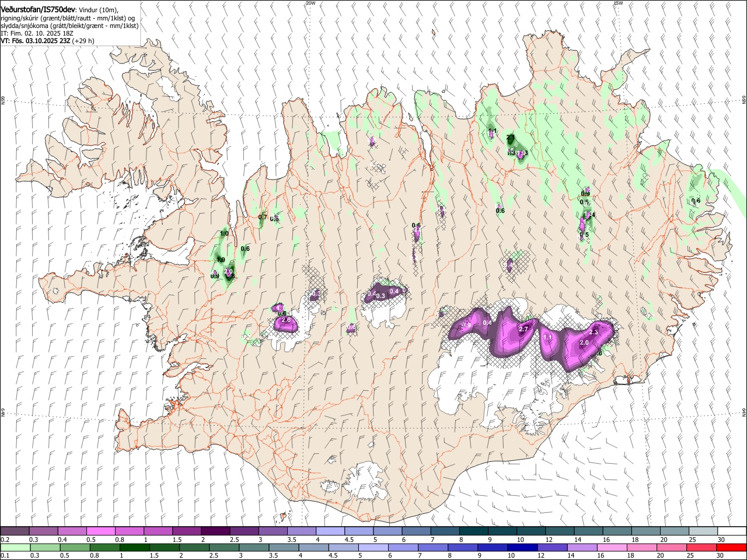The height and width of the screenshot is (560, 747).
Task: Pick the grey-green 3–3.5 rain legend swatch
Action: [x=253, y=548]
